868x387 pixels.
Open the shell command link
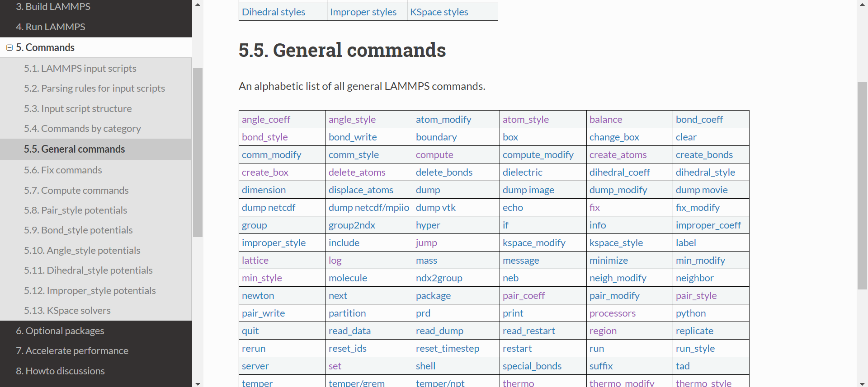coord(425,366)
